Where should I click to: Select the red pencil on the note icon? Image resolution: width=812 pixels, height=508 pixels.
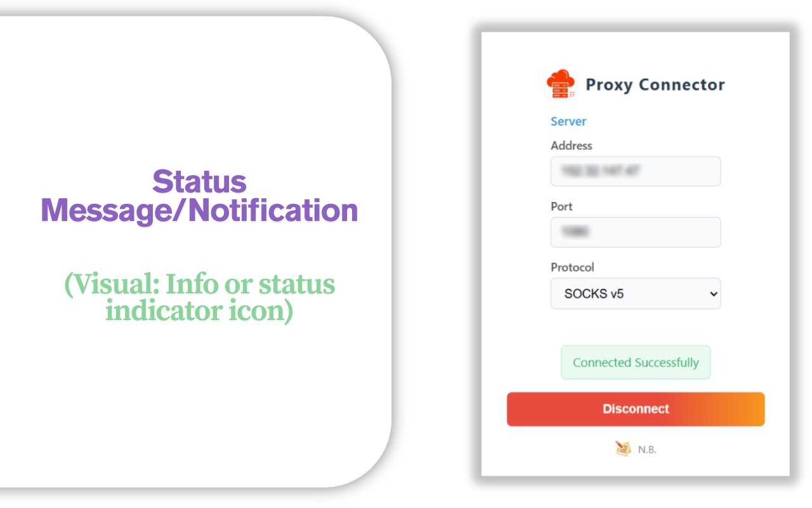[620, 444]
